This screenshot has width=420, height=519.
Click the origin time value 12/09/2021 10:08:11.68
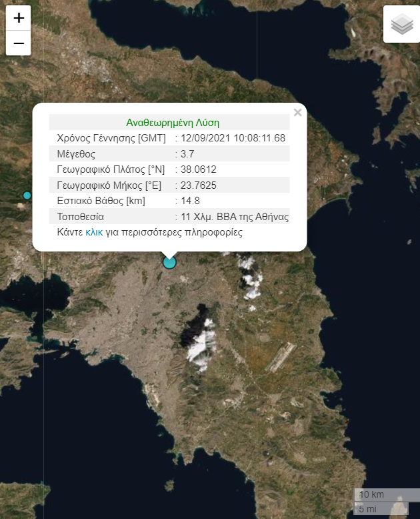pos(233,138)
